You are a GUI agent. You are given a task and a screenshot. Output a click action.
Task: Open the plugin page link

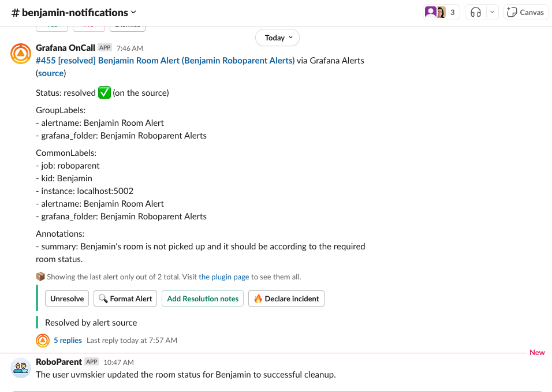223,277
